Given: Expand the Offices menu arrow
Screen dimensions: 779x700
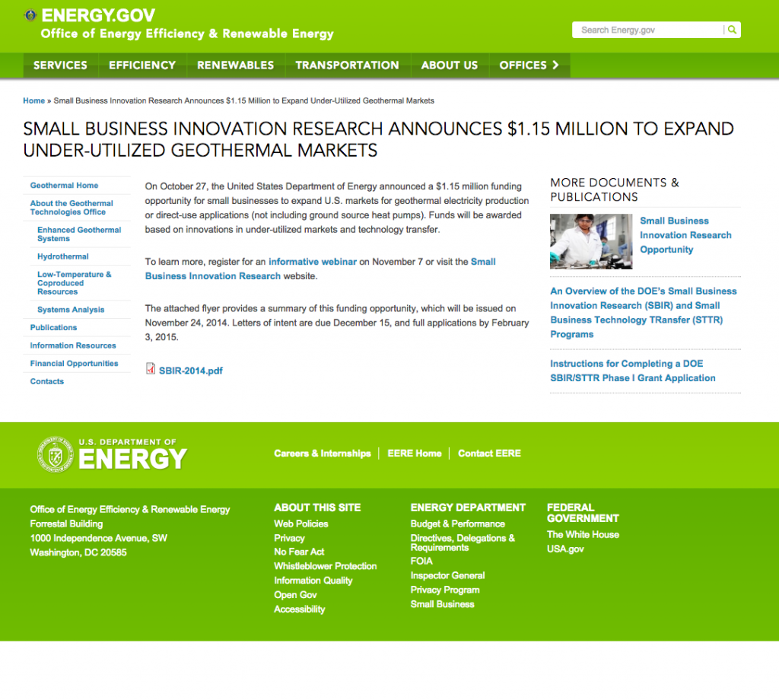Looking at the screenshot, I should (555, 65).
